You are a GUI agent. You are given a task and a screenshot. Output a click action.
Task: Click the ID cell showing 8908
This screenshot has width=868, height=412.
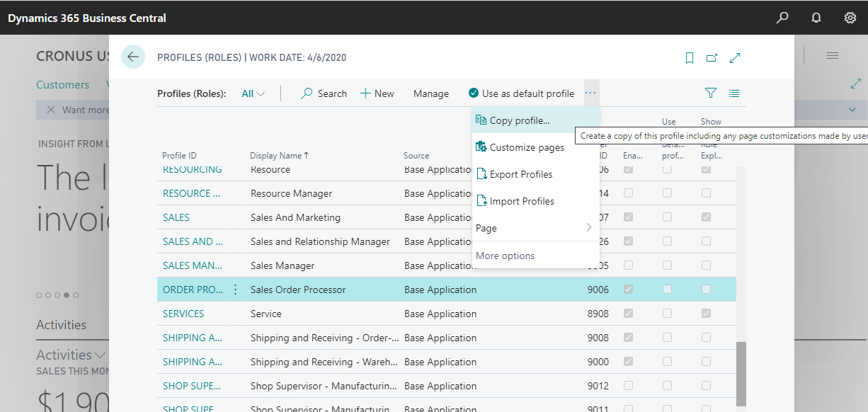pos(598,314)
